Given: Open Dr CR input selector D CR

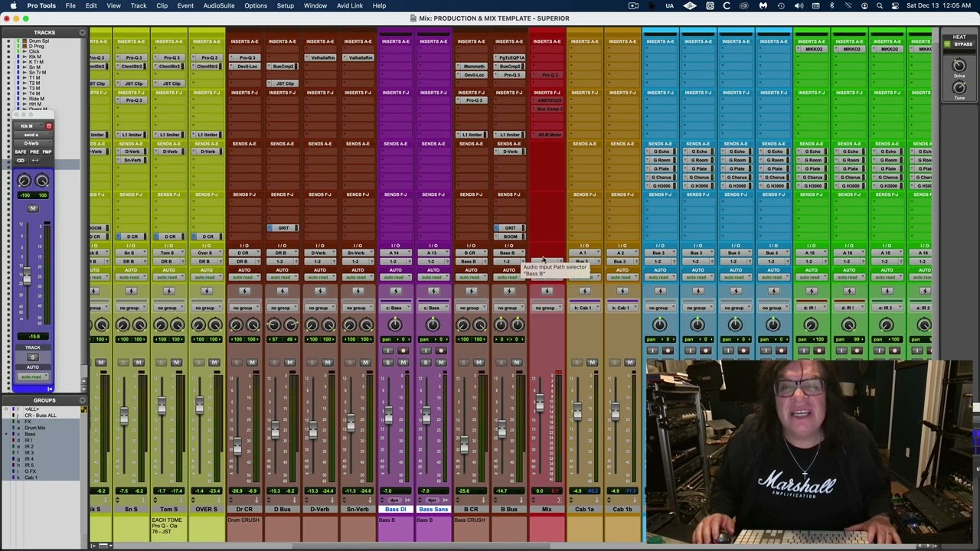Looking at the screenshot, I should point(244,253).
